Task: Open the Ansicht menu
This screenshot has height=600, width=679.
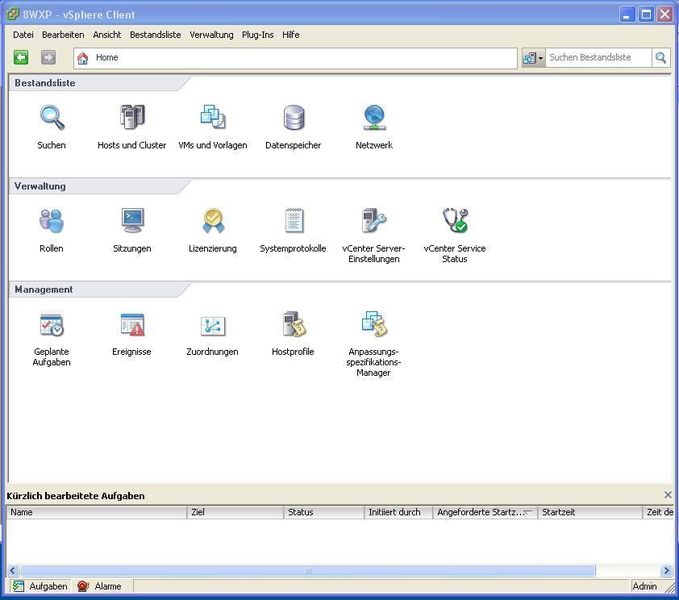Action: (107, 35)
